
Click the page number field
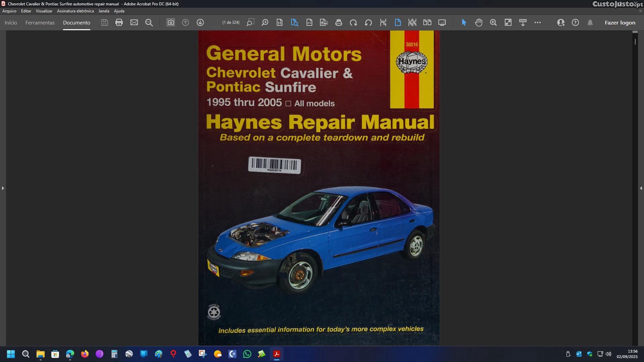tap(216, 23)
